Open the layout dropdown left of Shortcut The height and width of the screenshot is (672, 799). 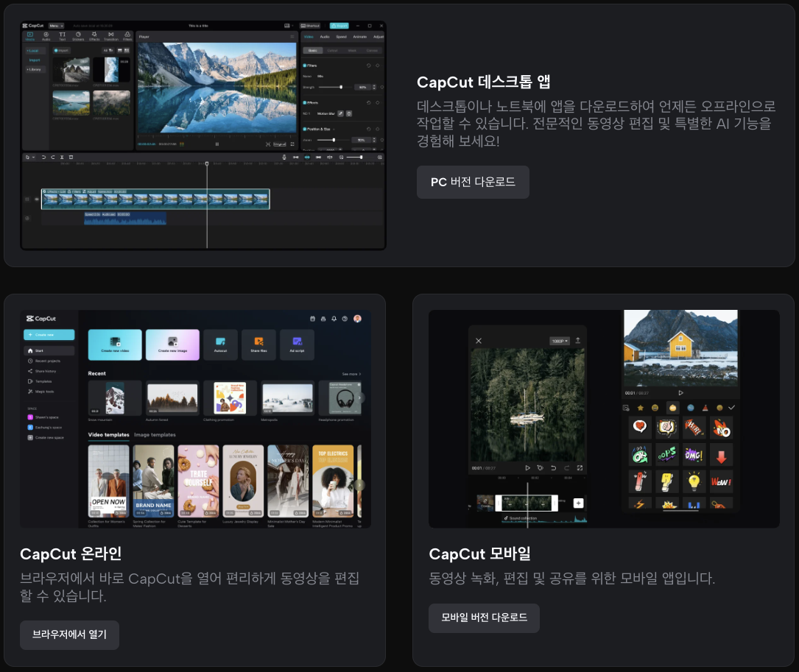pos(289,26)
